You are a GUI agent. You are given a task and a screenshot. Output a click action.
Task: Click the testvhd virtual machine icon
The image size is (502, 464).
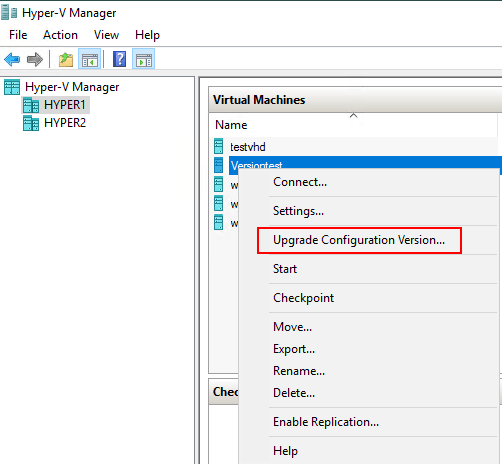pyautogui.click(x=218, y=146)
